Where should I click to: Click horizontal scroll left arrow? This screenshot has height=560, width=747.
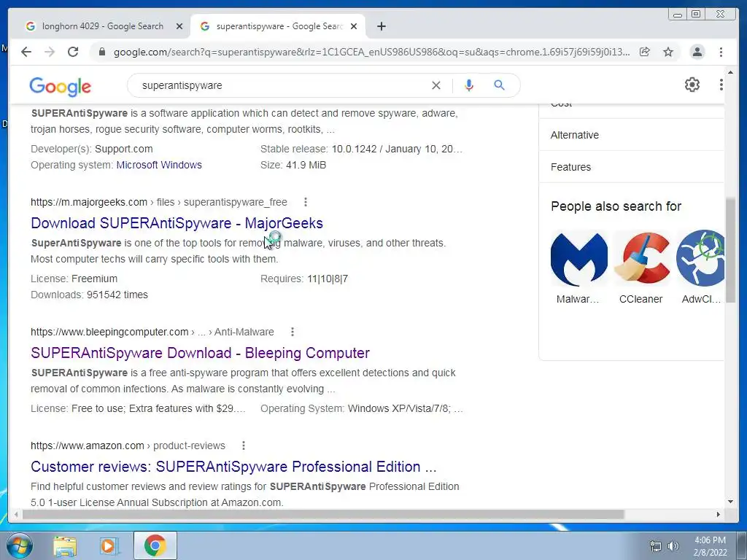[17, 514]
